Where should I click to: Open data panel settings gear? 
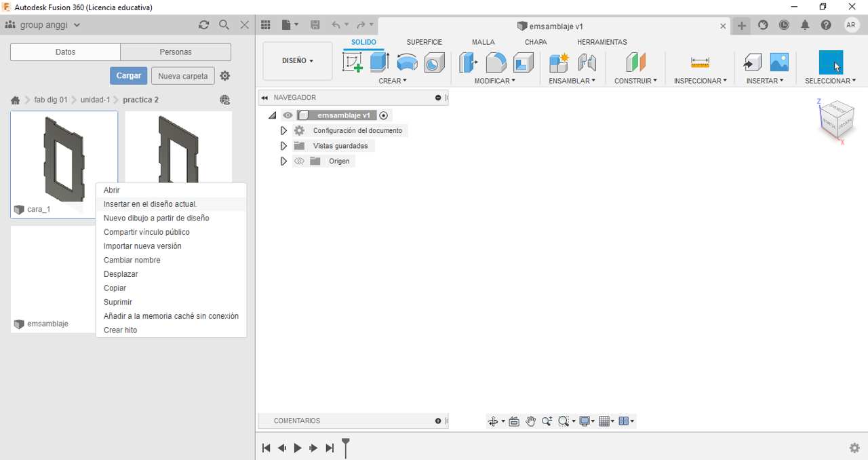225,76
